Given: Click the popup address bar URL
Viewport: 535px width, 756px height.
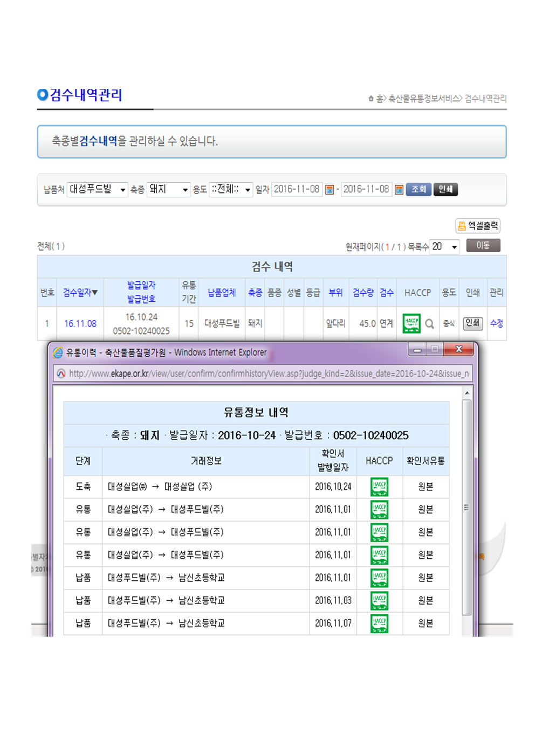Looking at the screenshot, I should [x=269, y=373].
